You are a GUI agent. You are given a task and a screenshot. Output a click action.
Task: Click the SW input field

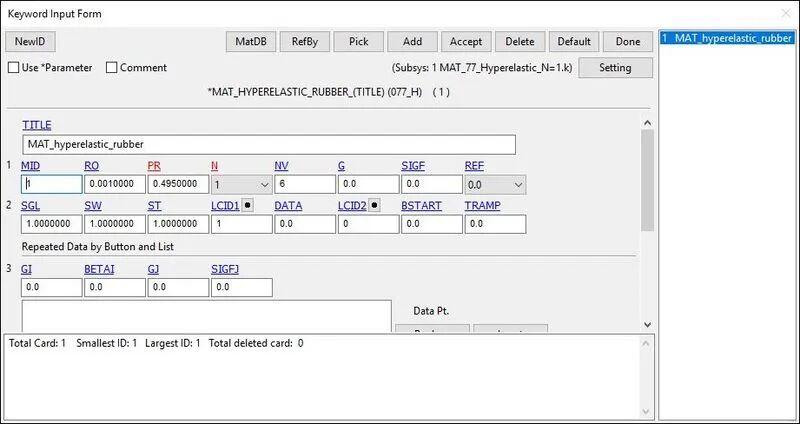click(x=115, y=225)
